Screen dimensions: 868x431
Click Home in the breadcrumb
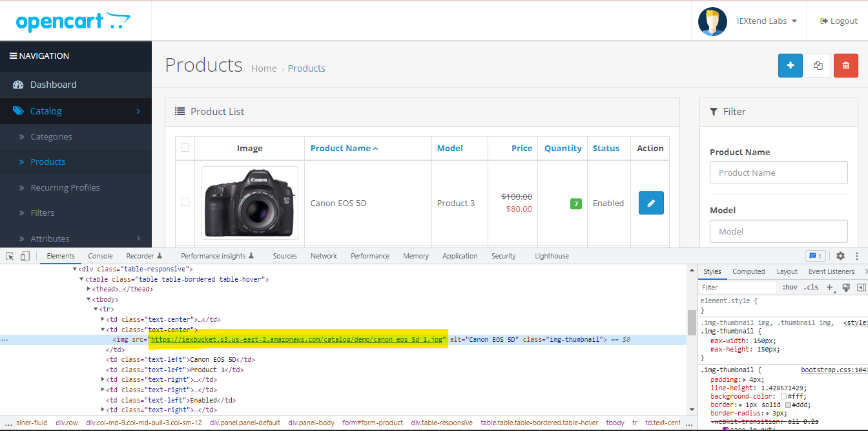[x=263, y=68]
